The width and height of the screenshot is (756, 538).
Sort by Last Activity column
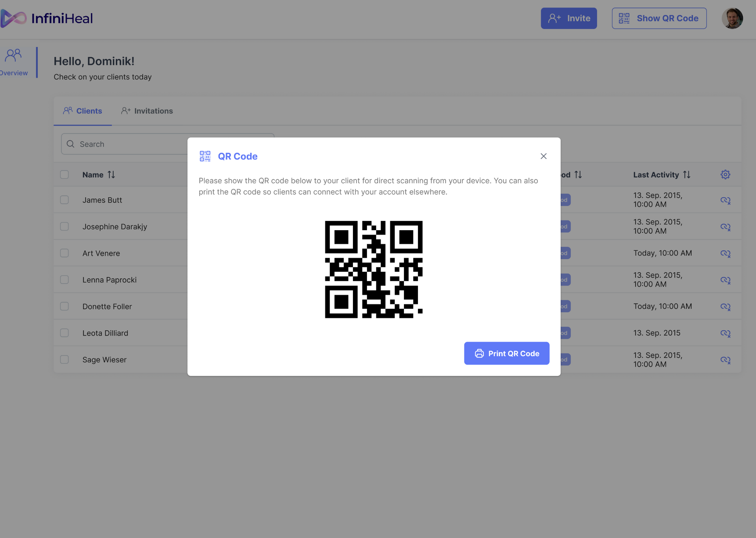pos(687,175)
